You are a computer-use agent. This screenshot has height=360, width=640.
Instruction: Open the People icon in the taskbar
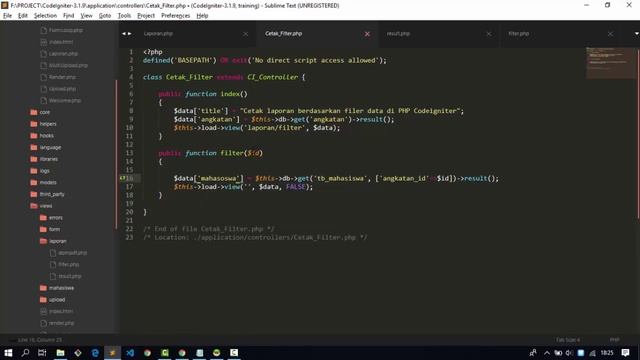[533, 353]
